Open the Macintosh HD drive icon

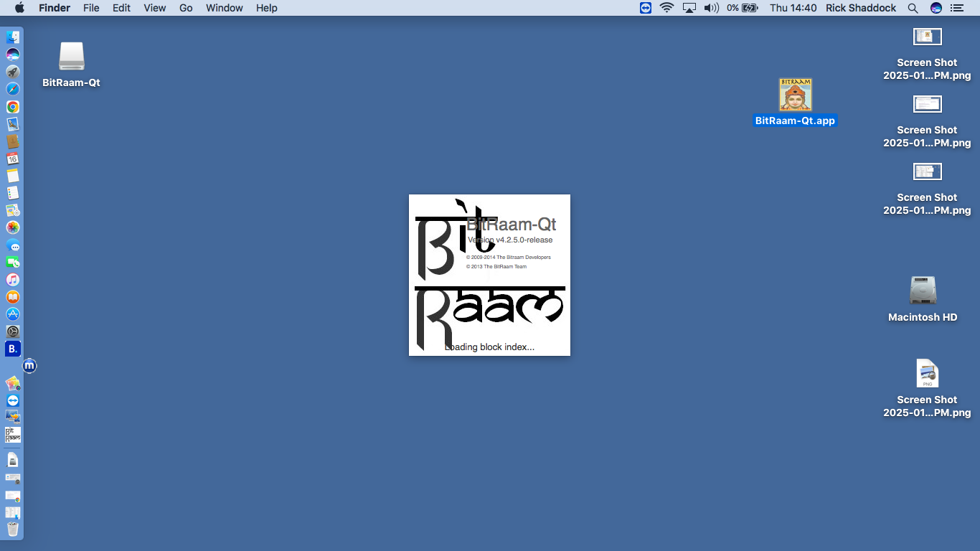pyautogui.click(x=923, y=291)
